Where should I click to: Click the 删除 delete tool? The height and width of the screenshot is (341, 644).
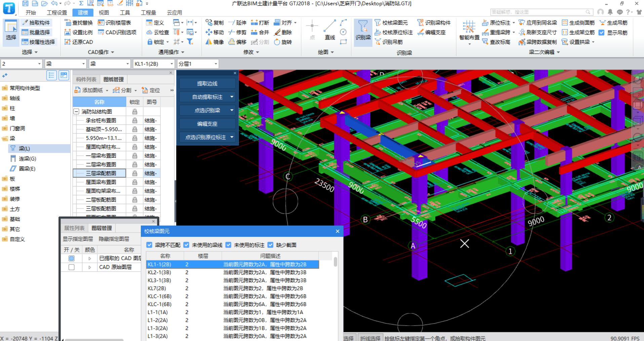(283, 32)
